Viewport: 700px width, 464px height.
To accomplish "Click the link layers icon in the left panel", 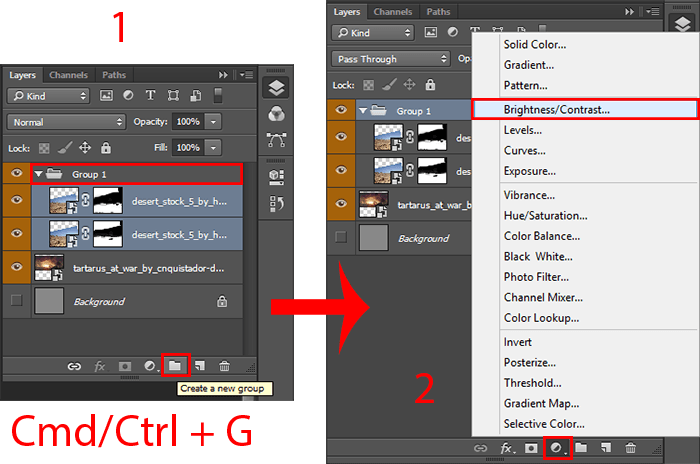I will (74, 367).
